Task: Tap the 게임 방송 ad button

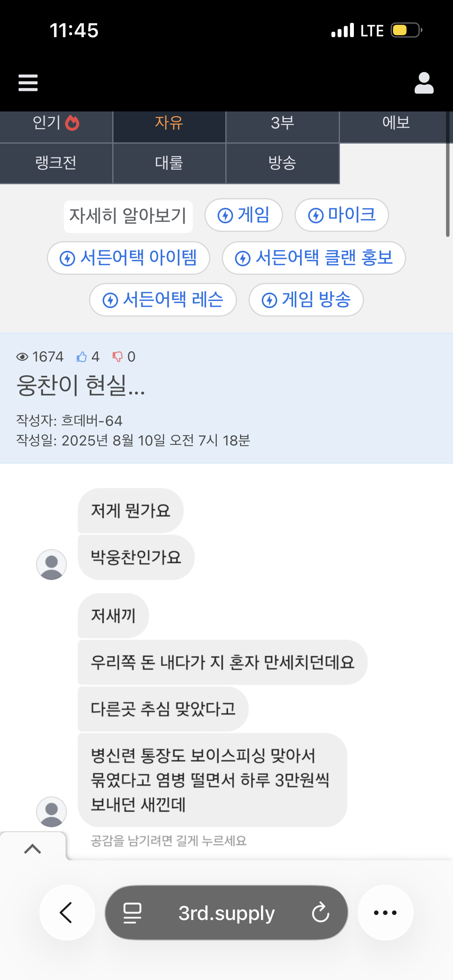Action: pos(306,300)
